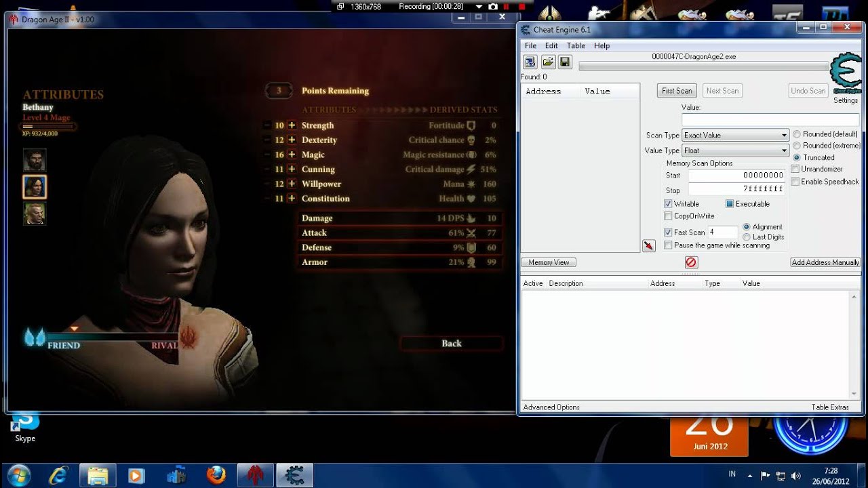Viewport: 868px width, 488px height.
Task: Click the scan Value input field
Action: (770, 119)
